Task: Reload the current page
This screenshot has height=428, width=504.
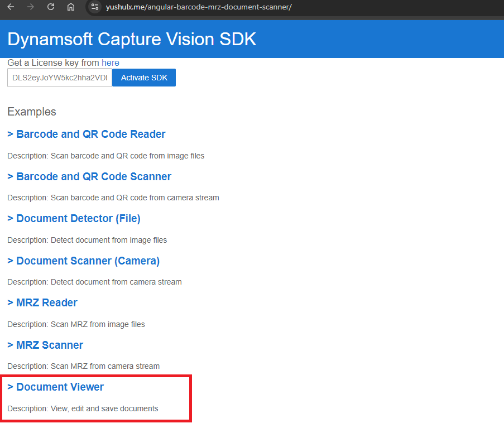Action: click(51, 7)
